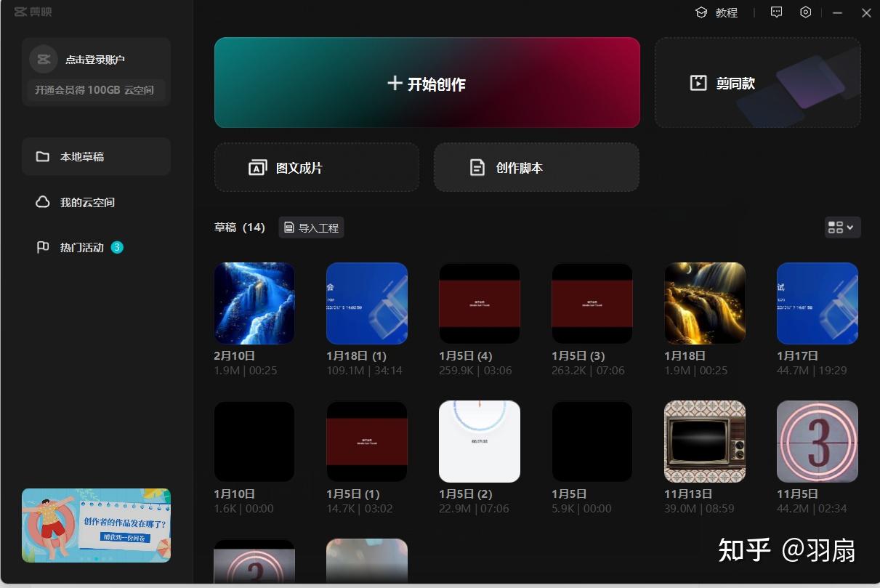
Task: Select 本地草稿 local drafts tab
Action: [96, 156]
